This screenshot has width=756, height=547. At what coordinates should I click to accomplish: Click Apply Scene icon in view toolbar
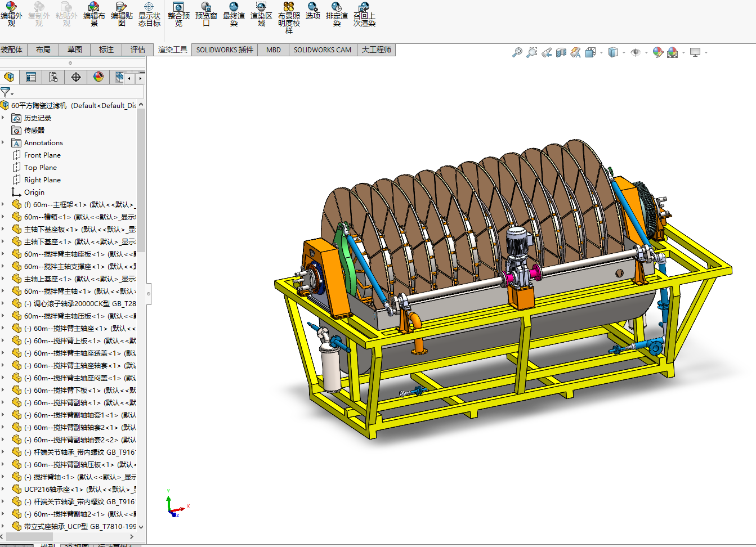point(673,52)
